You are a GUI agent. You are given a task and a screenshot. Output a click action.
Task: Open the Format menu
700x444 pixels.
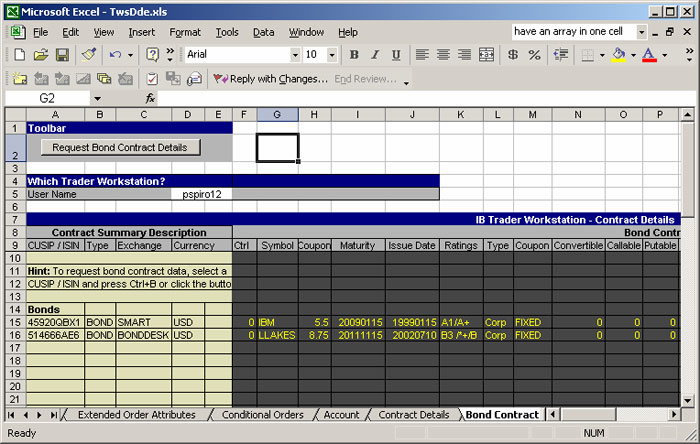coord(185,32)
